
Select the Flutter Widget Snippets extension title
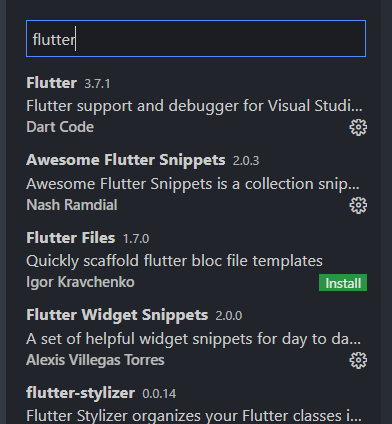coord(117,315)
